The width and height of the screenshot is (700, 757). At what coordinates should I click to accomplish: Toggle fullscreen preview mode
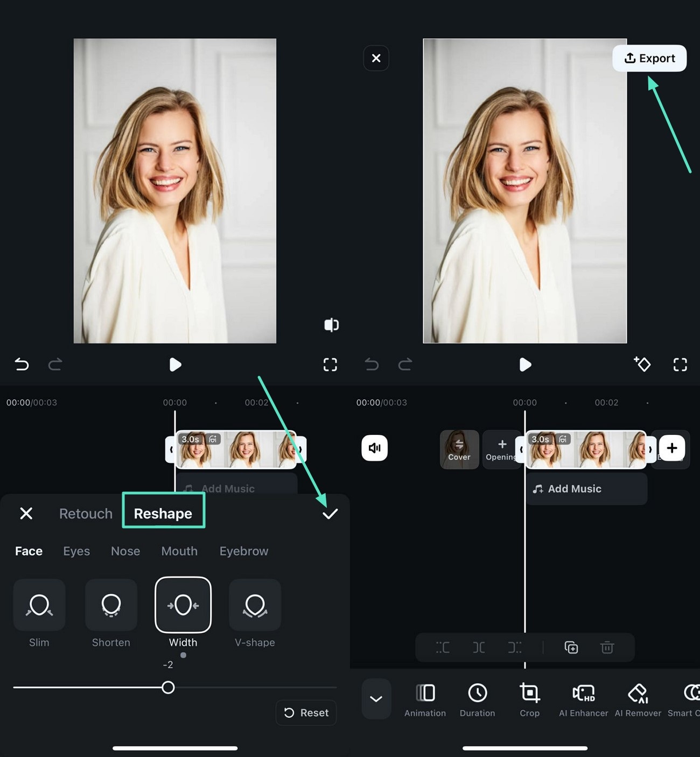(680, 365)
